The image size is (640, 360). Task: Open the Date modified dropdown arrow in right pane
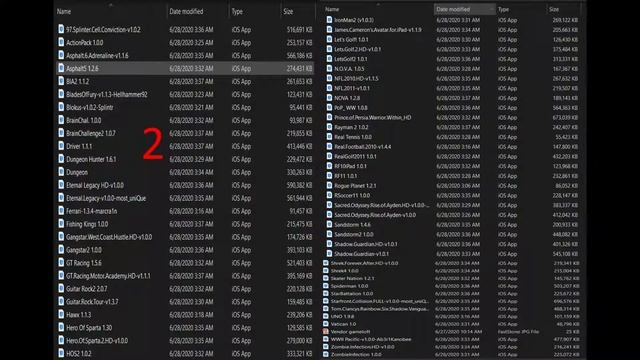click(491, 9)
